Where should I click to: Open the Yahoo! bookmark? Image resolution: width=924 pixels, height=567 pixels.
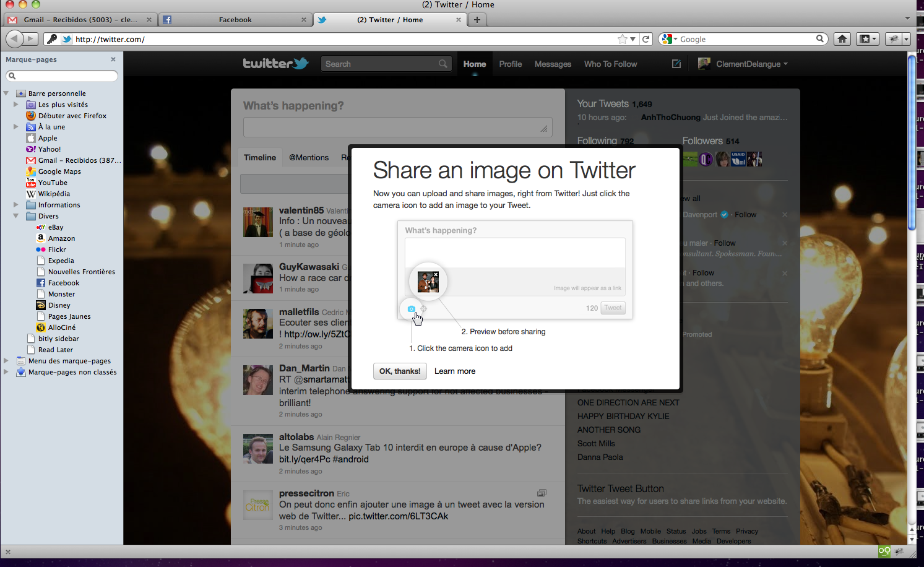[43, 149]
